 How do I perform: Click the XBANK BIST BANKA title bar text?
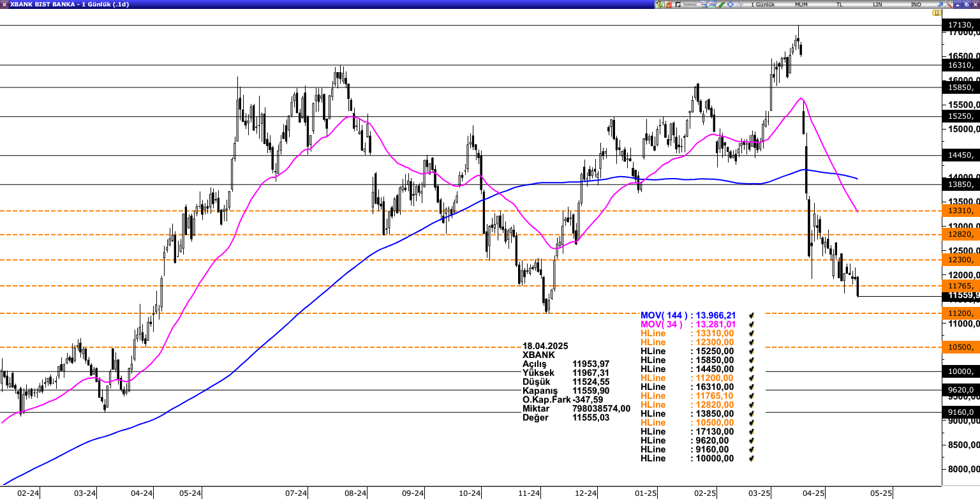tap(70, 4)
